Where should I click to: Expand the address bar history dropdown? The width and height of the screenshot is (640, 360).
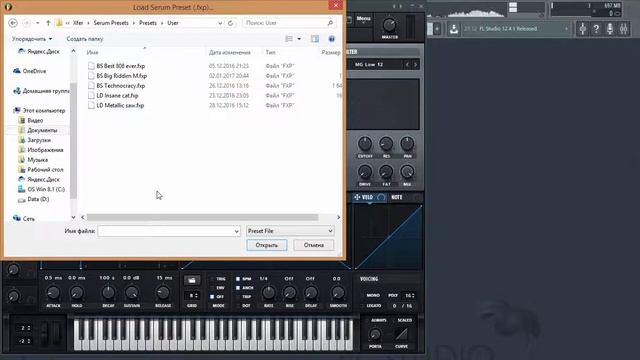click(220, 23)
